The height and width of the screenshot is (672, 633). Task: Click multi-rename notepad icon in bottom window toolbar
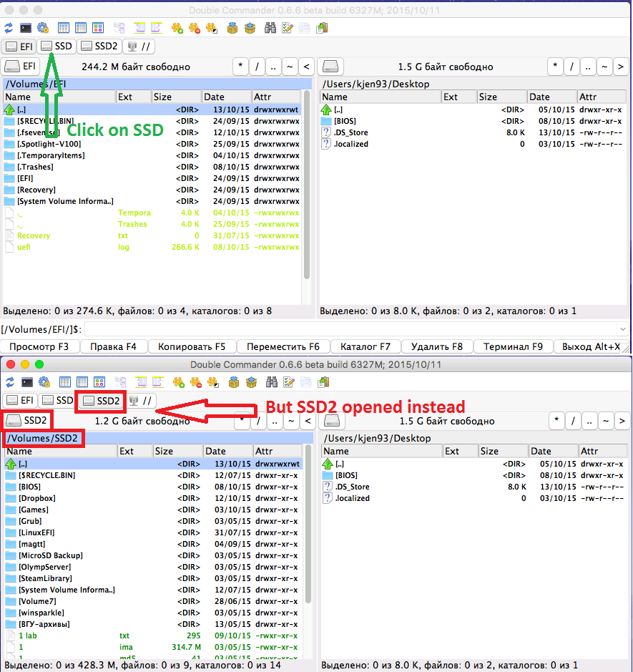click(288, 381)
